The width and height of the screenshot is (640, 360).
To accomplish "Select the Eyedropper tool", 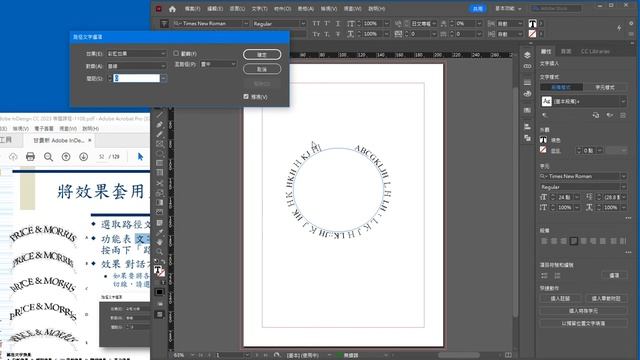I will coord(160,232).
